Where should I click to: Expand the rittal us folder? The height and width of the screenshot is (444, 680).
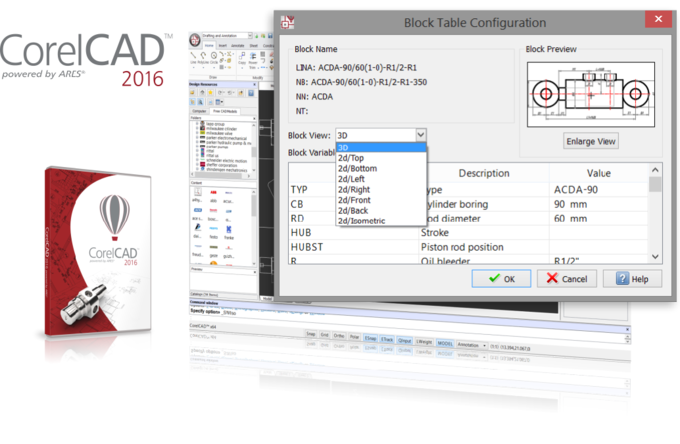tap(197, 155)
